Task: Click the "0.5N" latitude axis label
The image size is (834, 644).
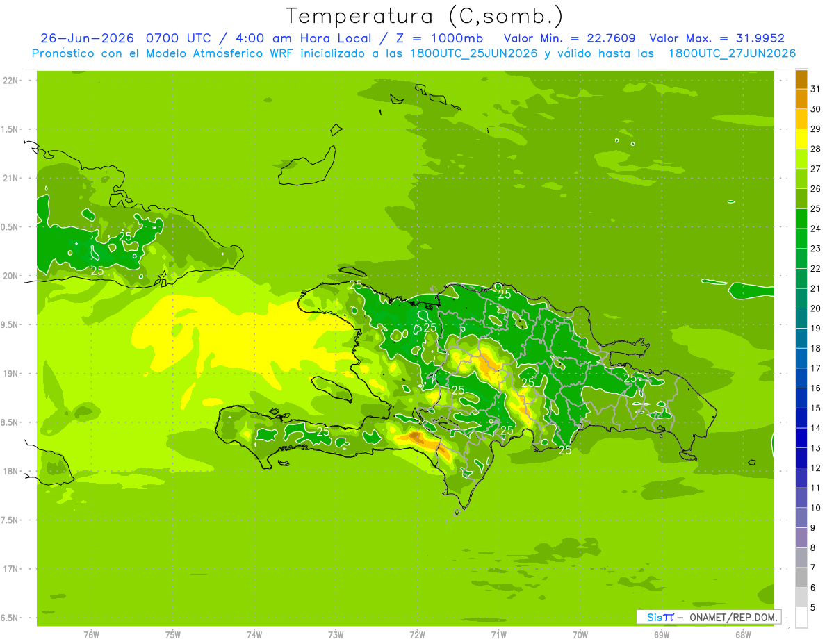Action: click(x=10, y=227)
